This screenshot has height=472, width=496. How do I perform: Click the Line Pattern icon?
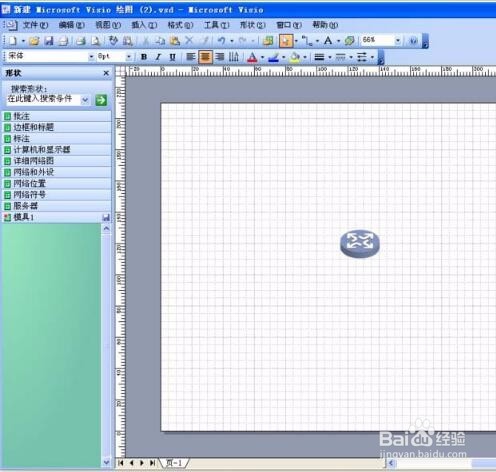click(x=340, y=57)
